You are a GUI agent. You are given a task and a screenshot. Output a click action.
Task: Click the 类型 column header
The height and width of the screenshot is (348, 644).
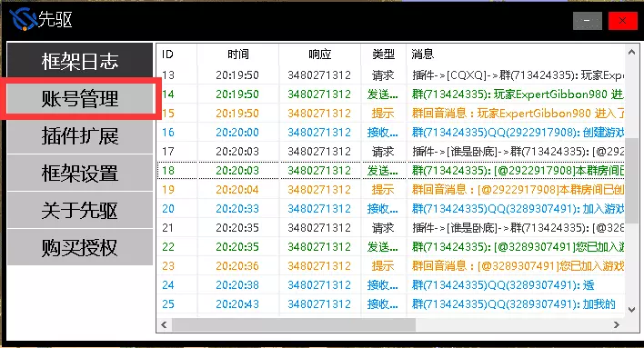tap(383, 55)
